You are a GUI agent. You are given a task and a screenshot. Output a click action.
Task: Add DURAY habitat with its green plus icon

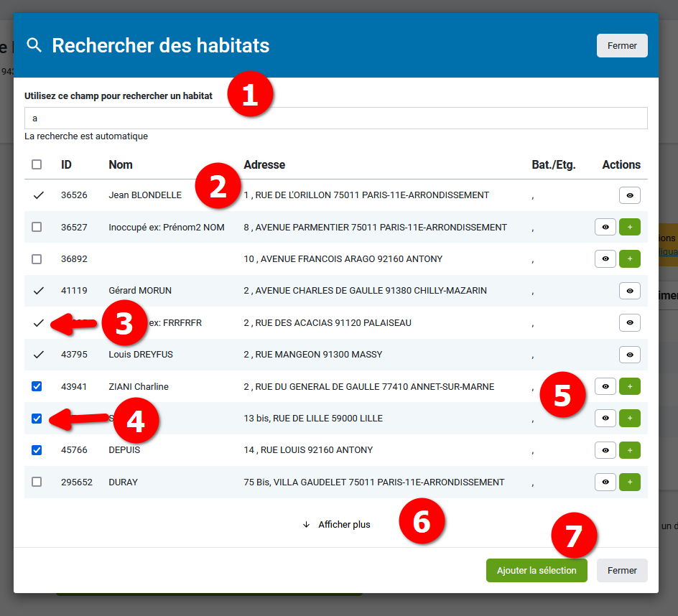click(x=630, y=482)
